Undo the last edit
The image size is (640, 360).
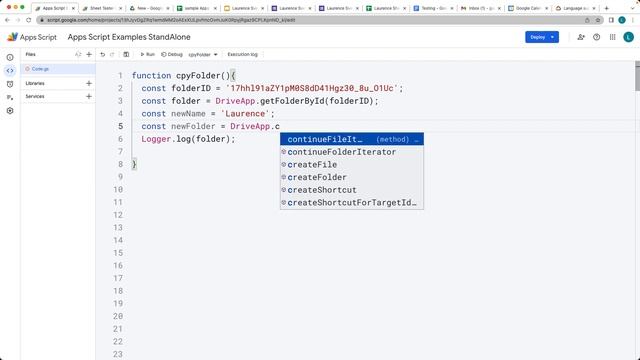point(102,54)
